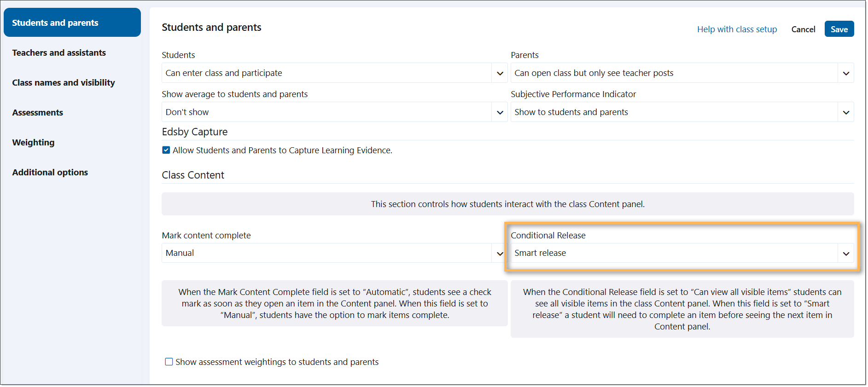
Task: Click the Students and parents page heading
Action: pyautogui.click(x=211, y=28)
